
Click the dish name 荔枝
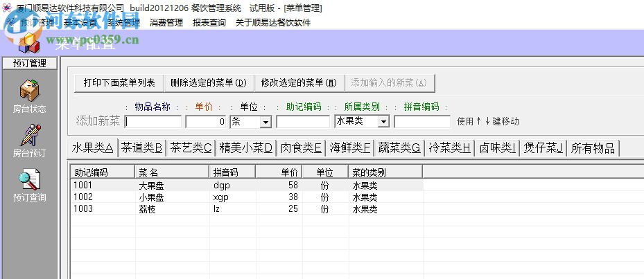point(148,209)
